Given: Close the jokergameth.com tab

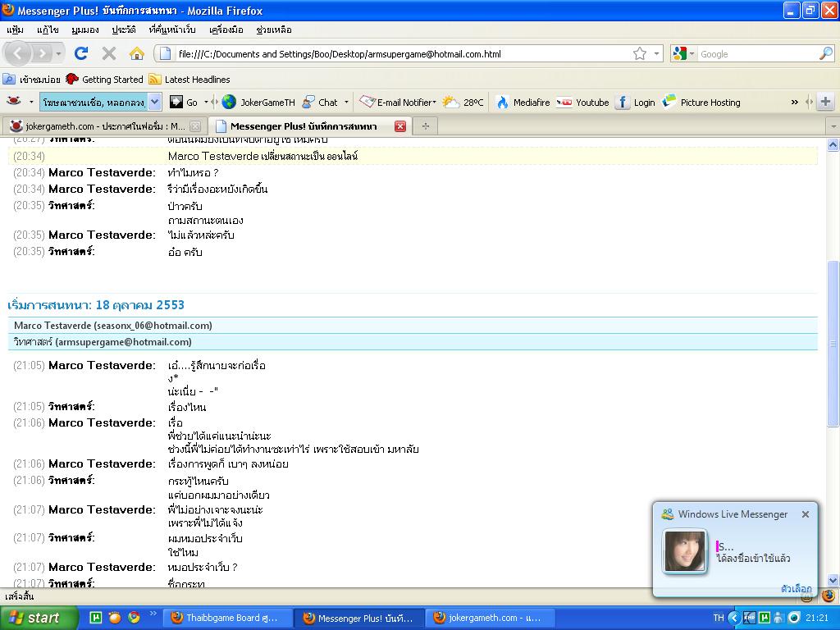Looking at the screenshot, I should pyautogui.click(x=195, y=126).
